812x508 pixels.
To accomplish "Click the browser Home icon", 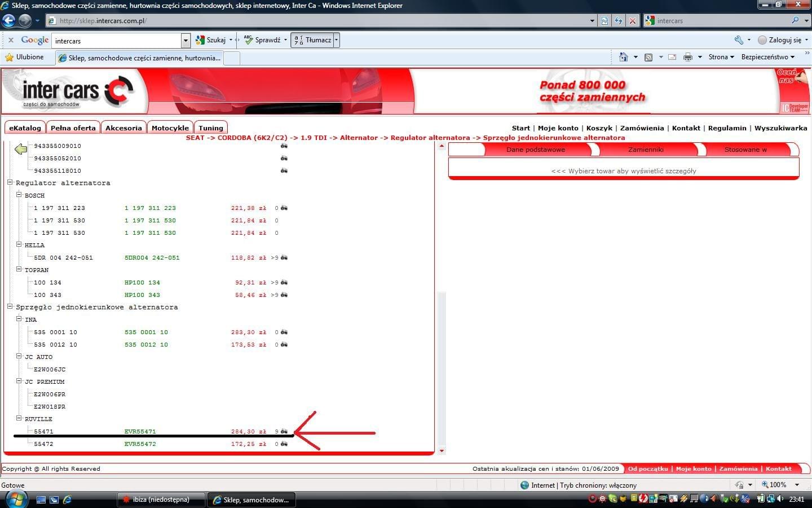I will (x=623, y=57).
